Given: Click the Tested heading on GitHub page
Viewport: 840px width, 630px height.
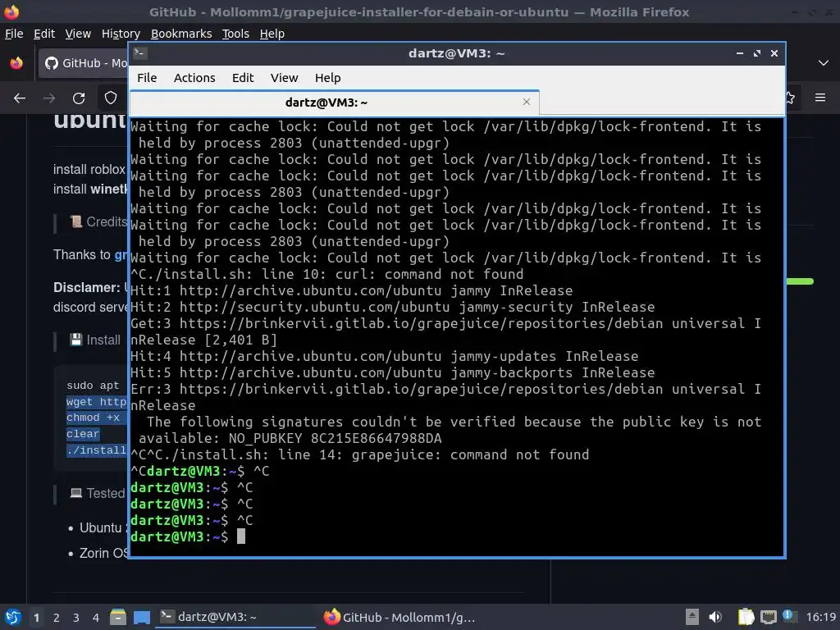Looking at the screenshot, I should click(x=106, y=493).
